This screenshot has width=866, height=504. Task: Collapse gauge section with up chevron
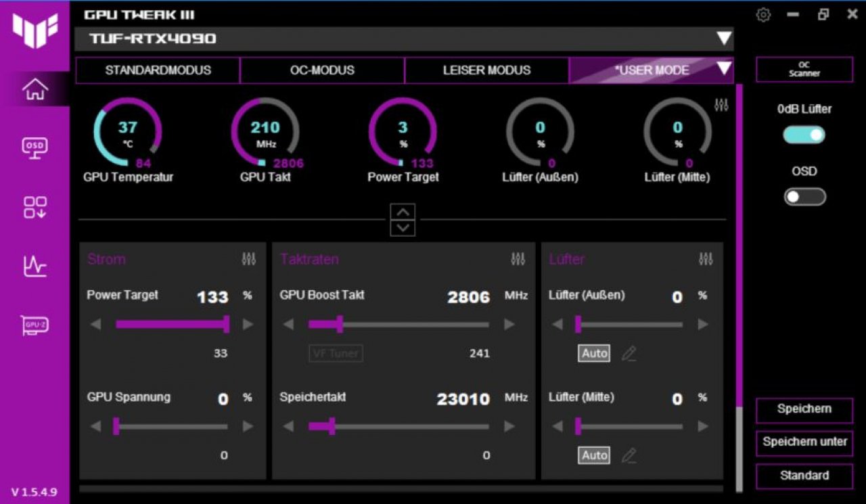(x=403, y=211)
